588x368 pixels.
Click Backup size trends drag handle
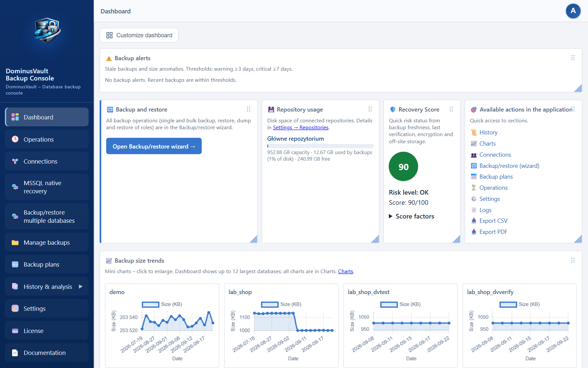click(573, 260)
